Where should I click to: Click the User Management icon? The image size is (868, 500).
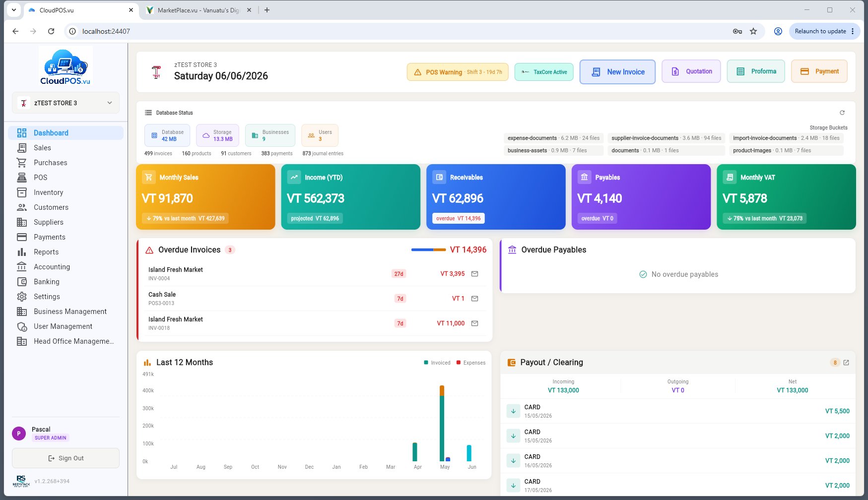22,326
